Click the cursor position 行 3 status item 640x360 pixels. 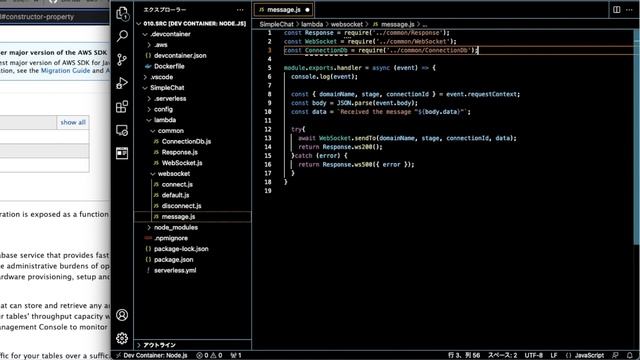pos(464,356)
